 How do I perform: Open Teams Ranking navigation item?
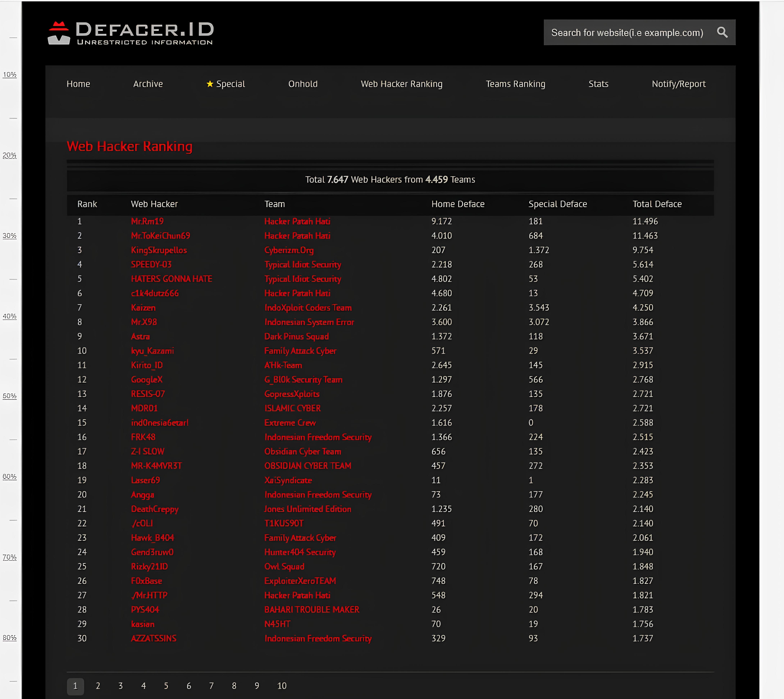coord(515,84)
